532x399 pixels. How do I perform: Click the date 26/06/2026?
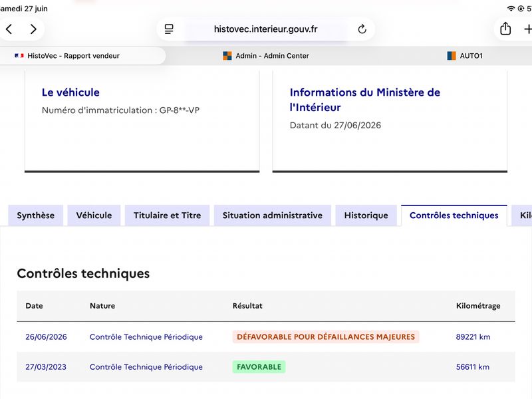[x=46, y=337]
